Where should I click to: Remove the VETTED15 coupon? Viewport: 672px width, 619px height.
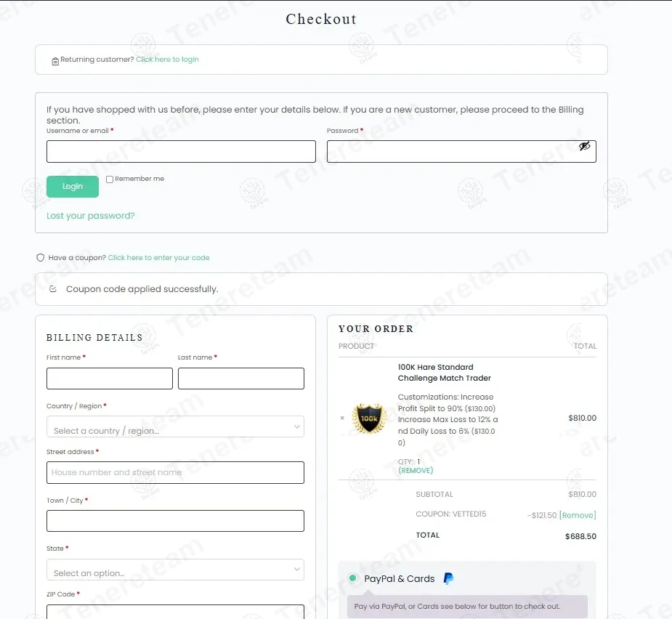pos(578,515)
